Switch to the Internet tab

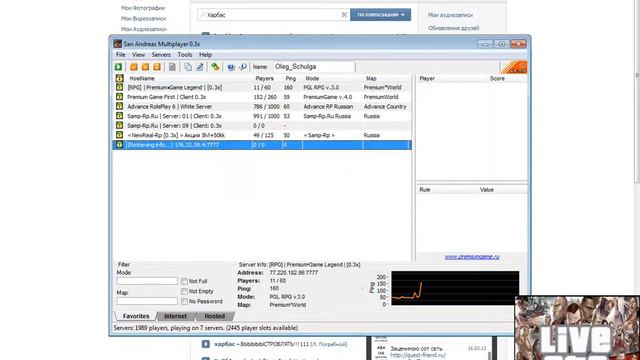click(176, 316)
